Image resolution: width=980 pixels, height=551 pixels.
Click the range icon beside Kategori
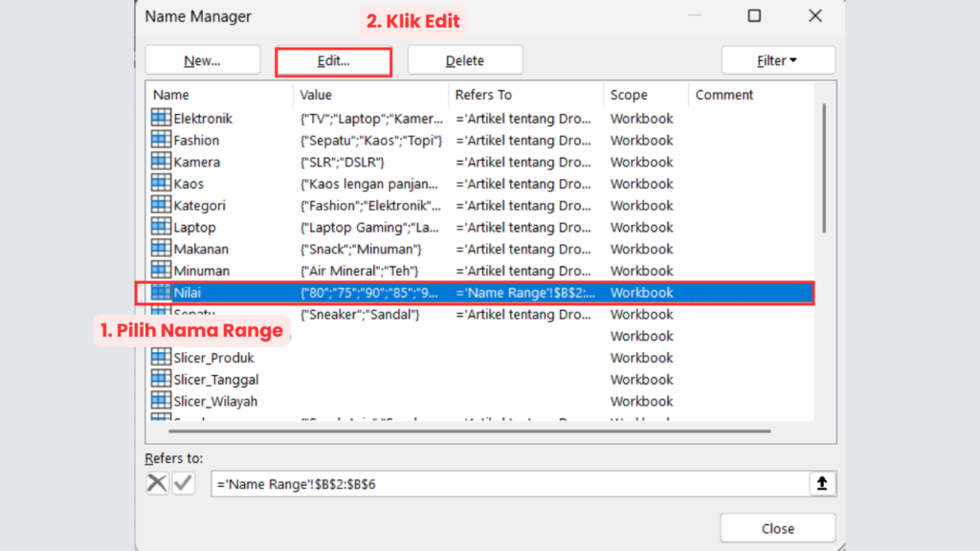[x=160, y=205]
